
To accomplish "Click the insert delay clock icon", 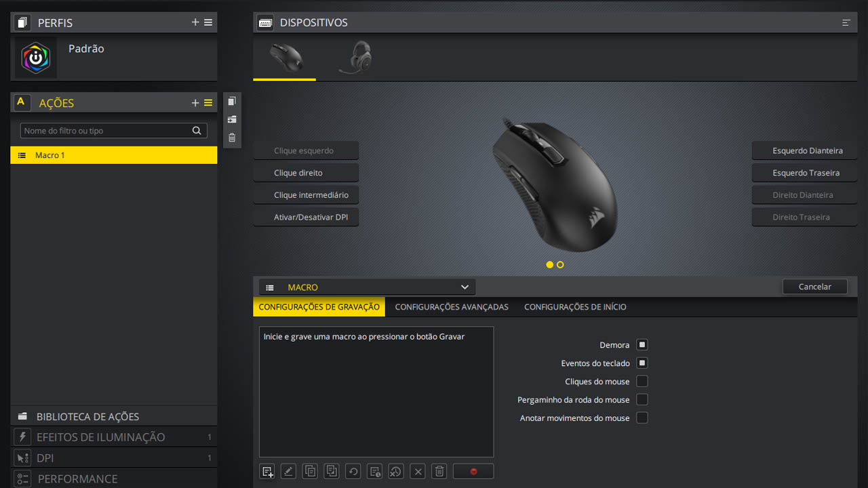I will 375,472.
